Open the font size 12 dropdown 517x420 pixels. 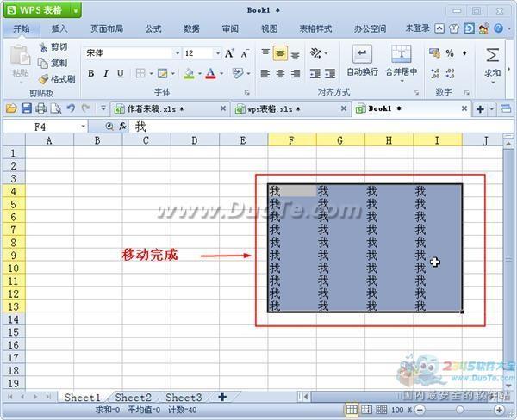[215, 53]
